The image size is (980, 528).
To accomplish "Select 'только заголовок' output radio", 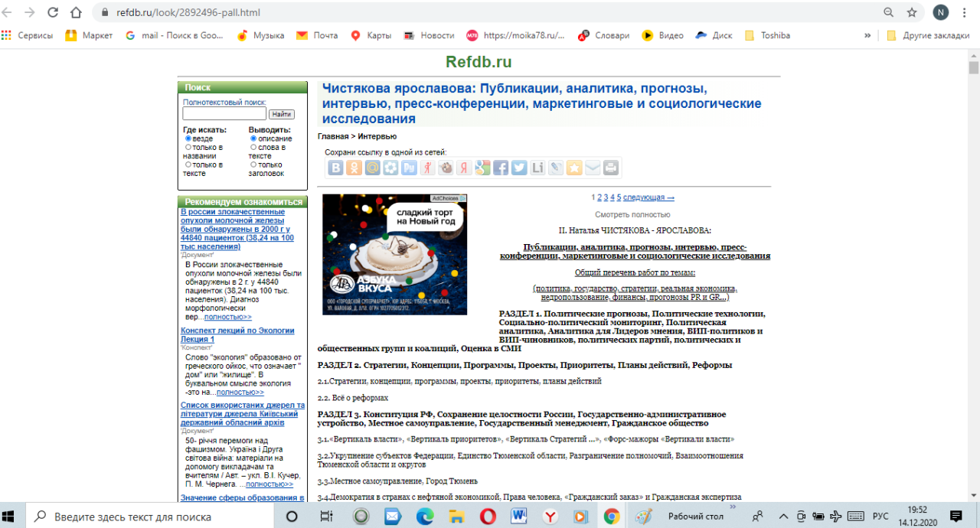I will [253, 164].
